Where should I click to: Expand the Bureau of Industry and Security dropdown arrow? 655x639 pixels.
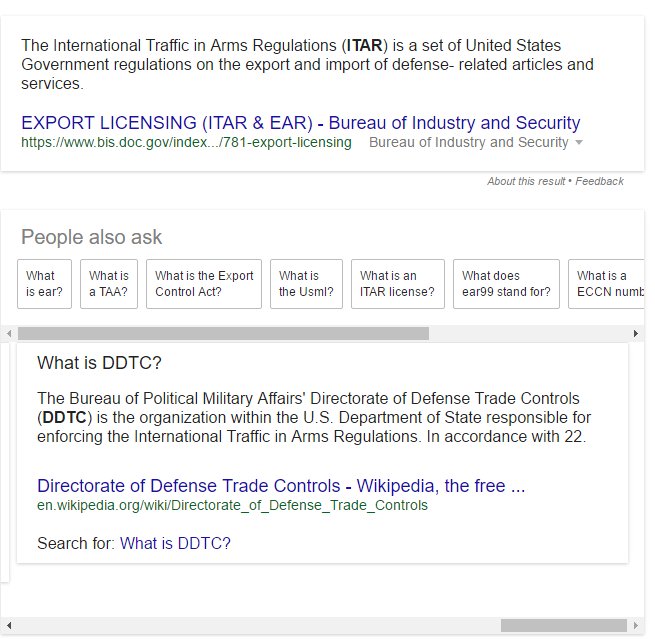(x=578, y=143)
